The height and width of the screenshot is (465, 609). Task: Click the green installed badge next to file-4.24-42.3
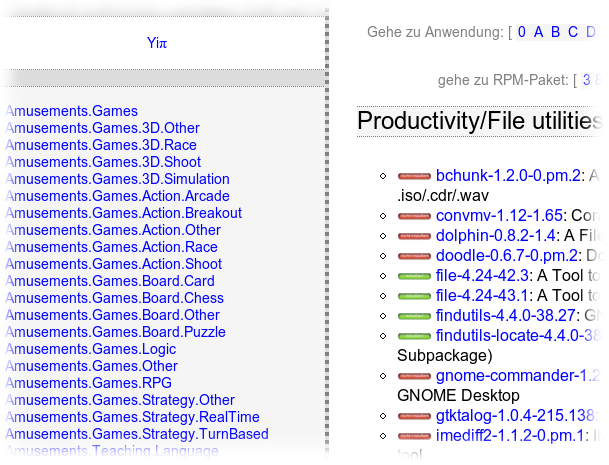[414, 276]
